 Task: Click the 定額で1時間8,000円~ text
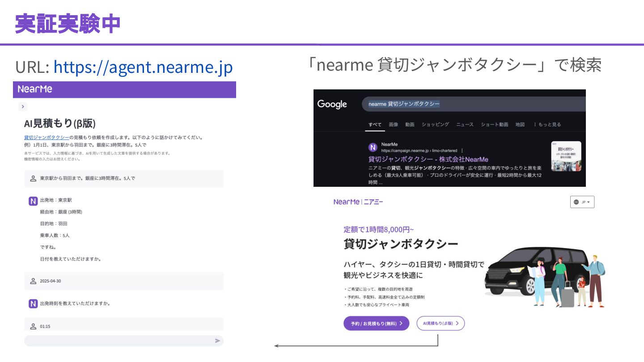tap(379, 229)
